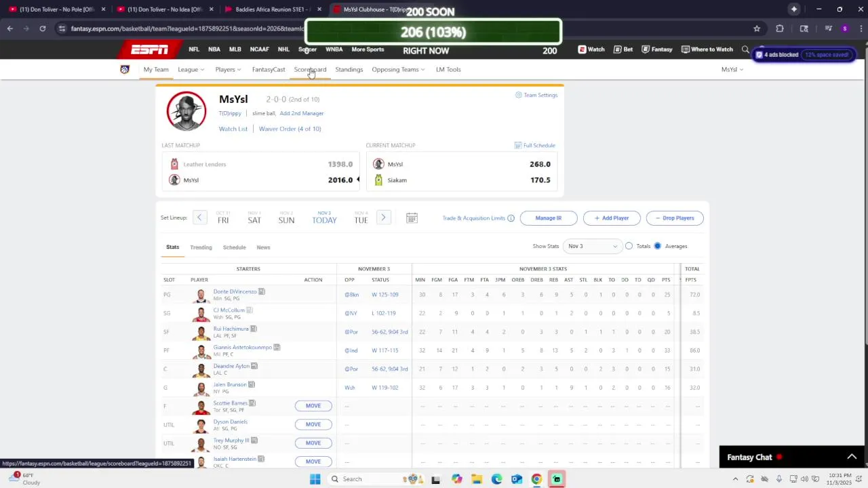Select TUE in the lineup date strip

click(361, 218)
